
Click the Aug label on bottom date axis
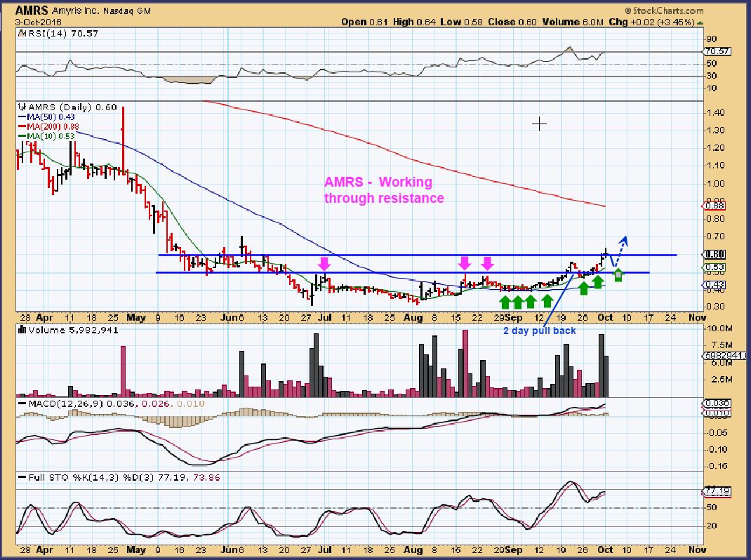coord(413,550)
